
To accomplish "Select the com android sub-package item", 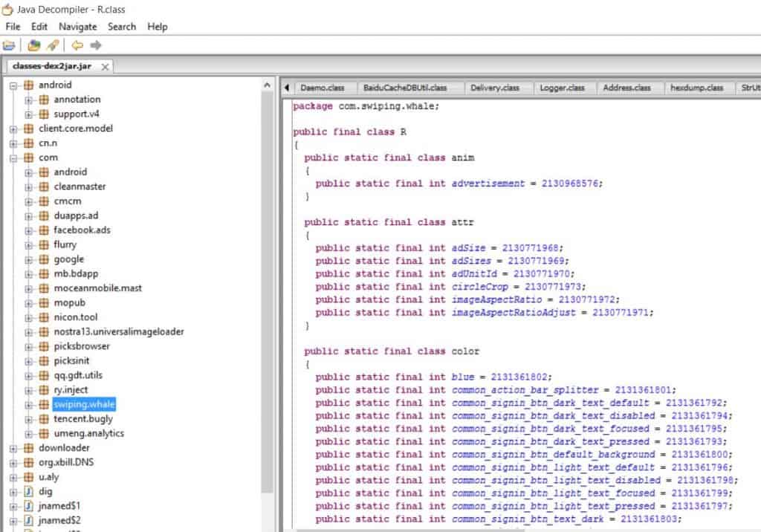I will [71, 172].
